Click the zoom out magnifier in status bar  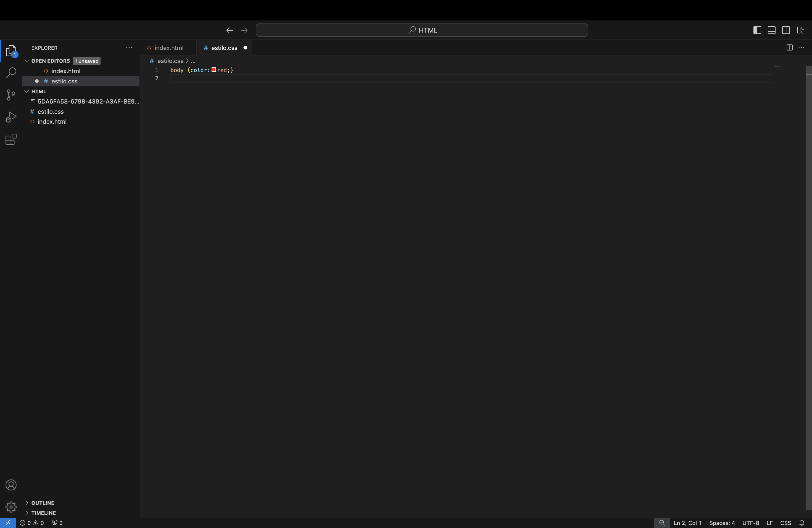click(x=662, y=523)
